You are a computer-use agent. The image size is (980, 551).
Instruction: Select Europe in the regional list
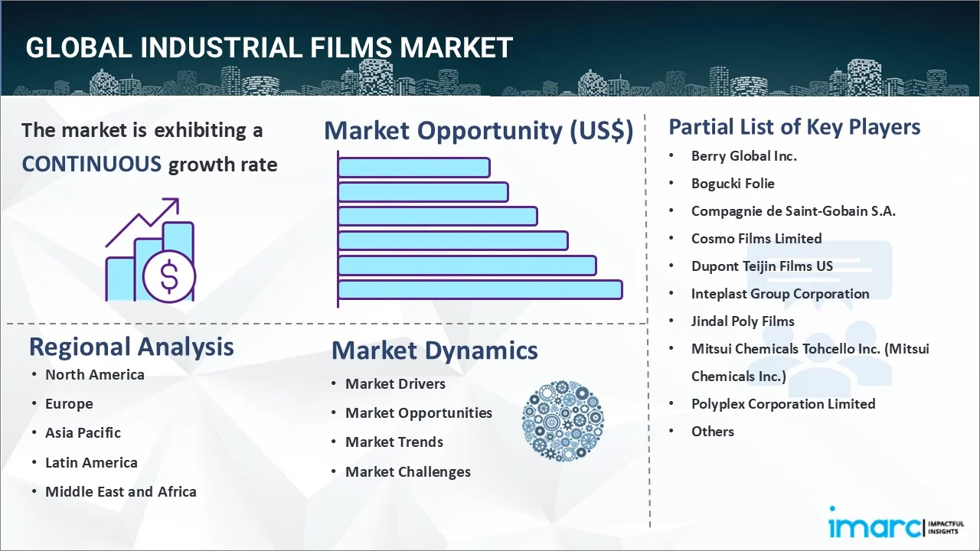point(69,403)
